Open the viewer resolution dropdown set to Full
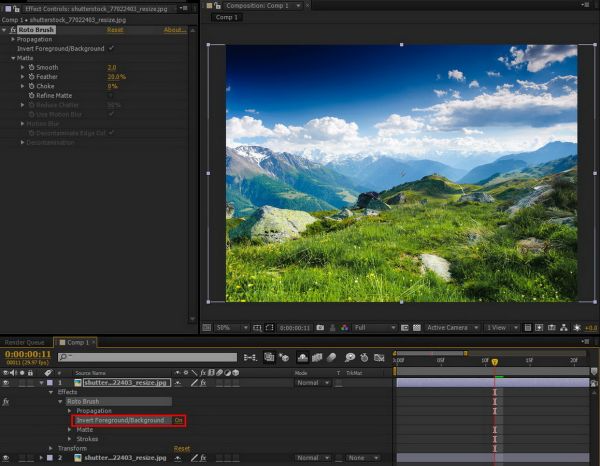Image resolution: width=600 pixels, height=466 pixels. point(374,327)
